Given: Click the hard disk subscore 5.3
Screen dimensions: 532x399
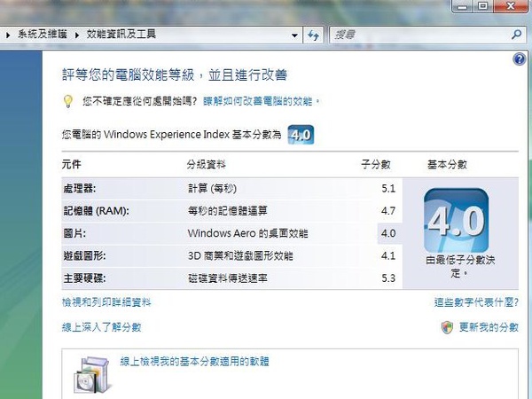Looking at the screenshot, I should click(388, 278).
